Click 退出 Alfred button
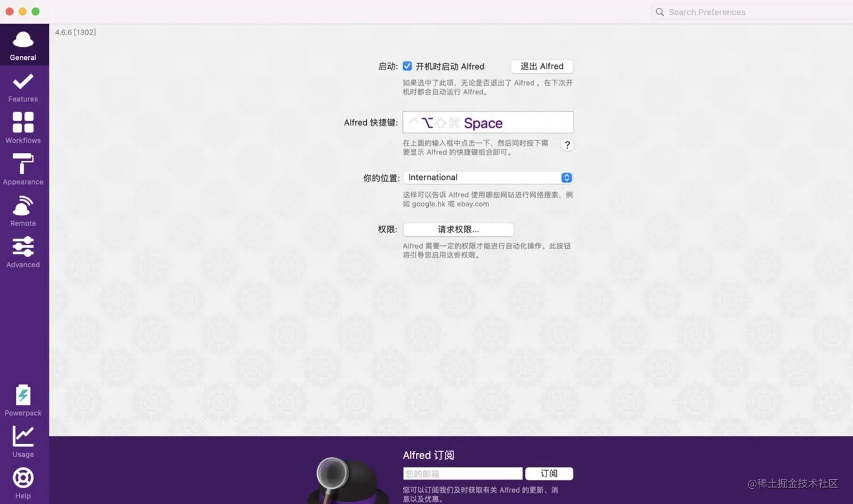 (x=541, y=66)
